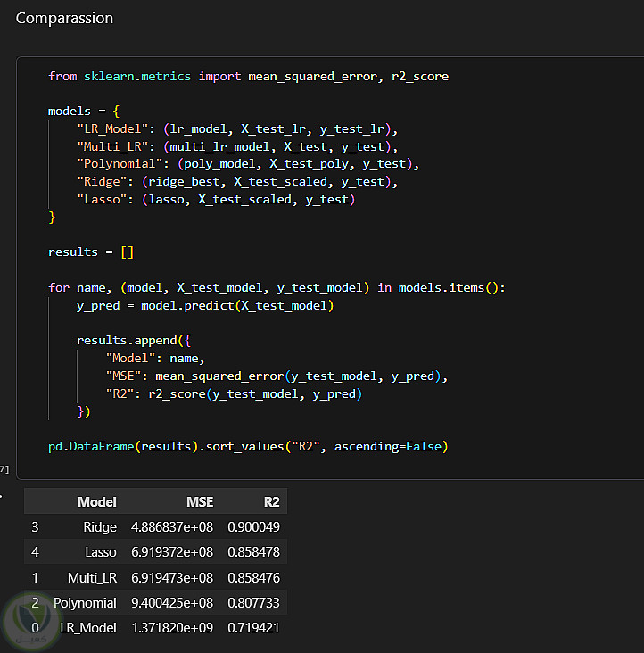This screenshot has height=653, width=644.
Task: Select the Multi_LR model name cell
Action: click(x=93, y=578)
